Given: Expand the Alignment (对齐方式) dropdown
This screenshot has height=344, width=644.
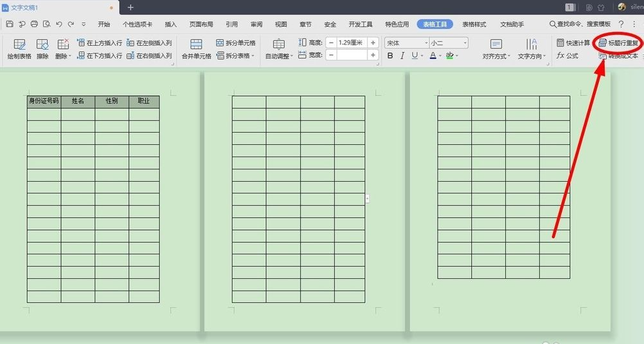Looking at the screenshot, I should [496, 57].
